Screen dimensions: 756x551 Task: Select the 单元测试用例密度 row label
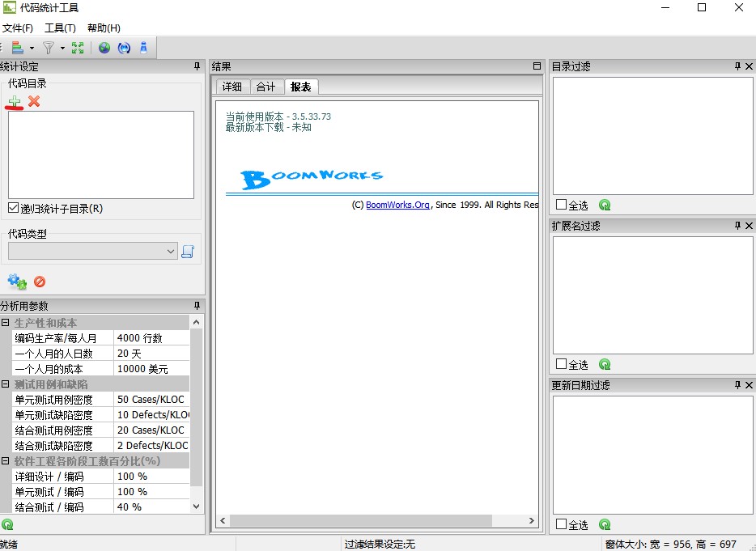pos(62,399)
